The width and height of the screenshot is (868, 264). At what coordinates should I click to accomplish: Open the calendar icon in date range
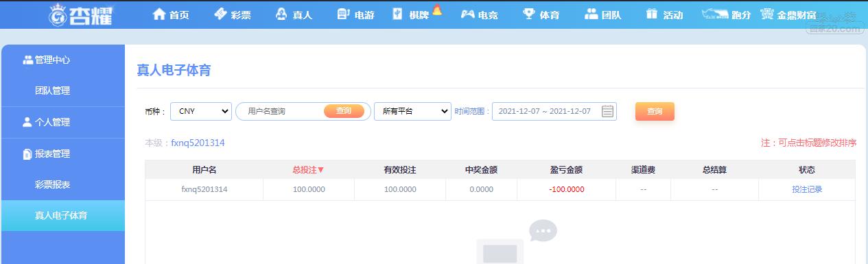pos(607,111)
